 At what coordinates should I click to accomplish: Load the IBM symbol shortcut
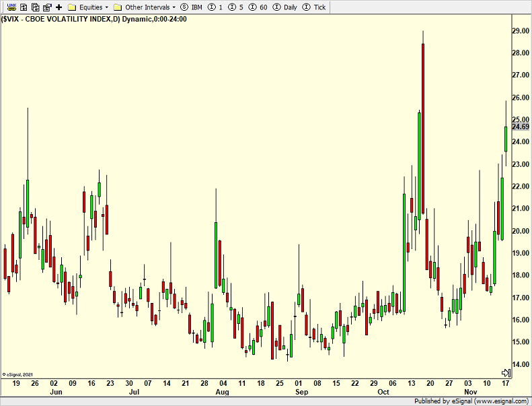pyautogui.click(x=192, y=7)
